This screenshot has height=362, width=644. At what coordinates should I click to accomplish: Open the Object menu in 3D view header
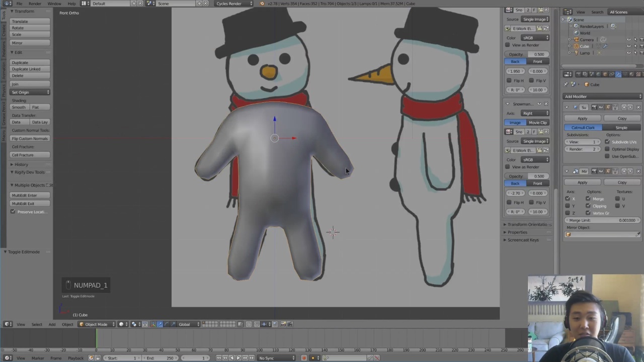[67, 324]
